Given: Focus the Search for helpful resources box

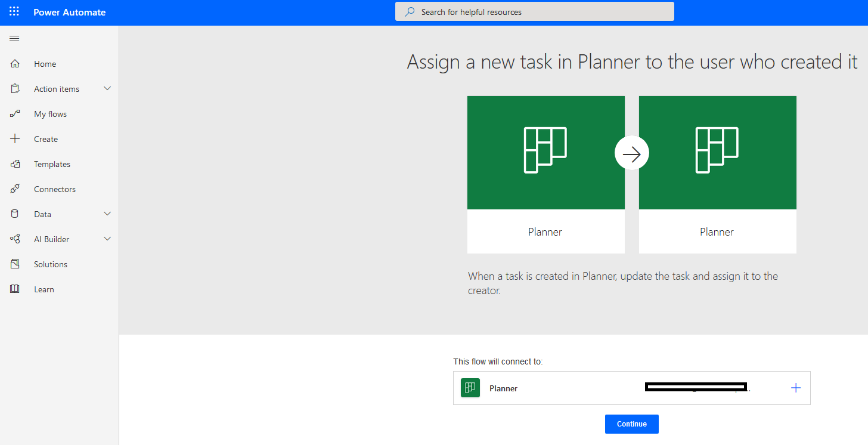Looking at the screenshot, I should click(x=535, y=11).
